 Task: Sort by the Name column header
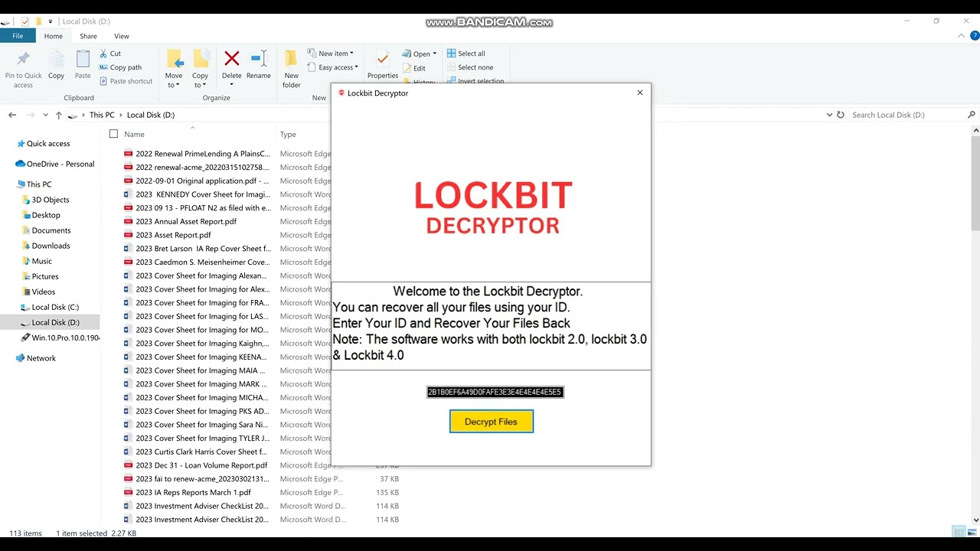coord(134,134)
